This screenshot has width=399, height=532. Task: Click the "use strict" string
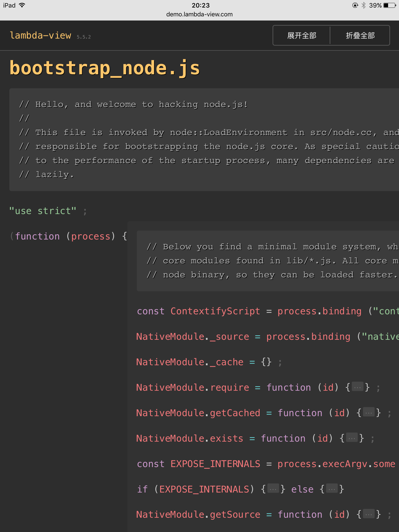tap(43, 211)
